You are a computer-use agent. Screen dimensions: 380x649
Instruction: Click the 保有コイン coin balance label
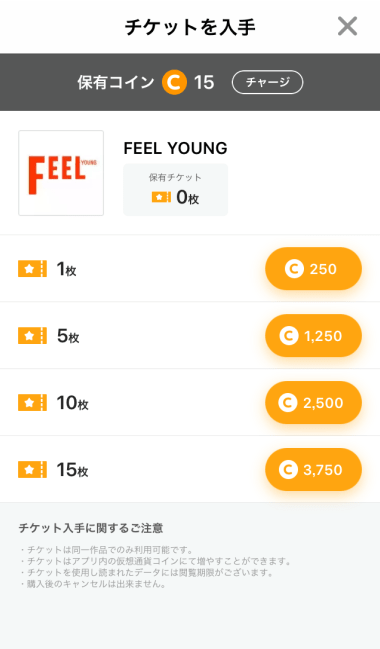pyautogui.click(x=116, y=82)
